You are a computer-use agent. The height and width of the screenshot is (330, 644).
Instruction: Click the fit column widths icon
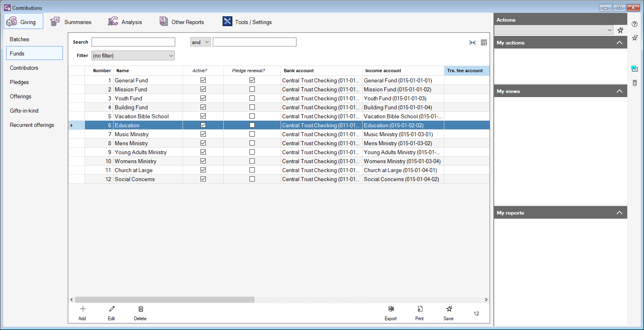[x=472, y=42]
